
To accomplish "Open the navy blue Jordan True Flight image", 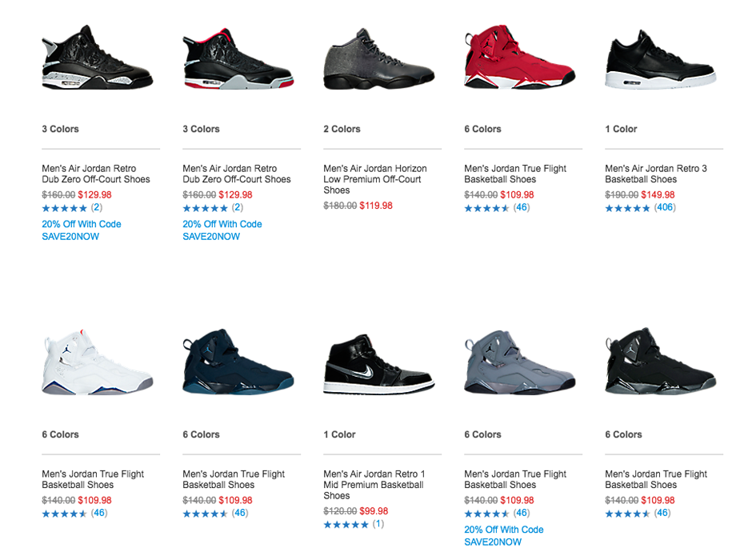I will tap(238, 362).
